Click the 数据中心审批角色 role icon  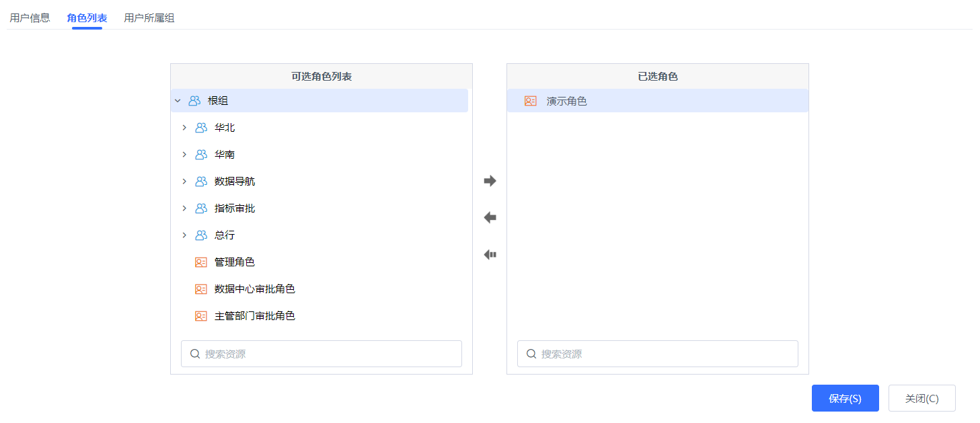201,289
